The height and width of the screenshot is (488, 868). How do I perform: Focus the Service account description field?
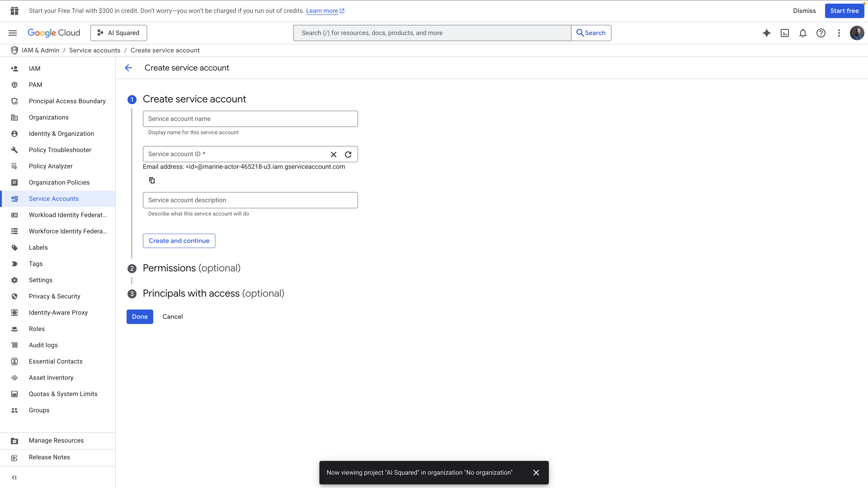[250, 200]
